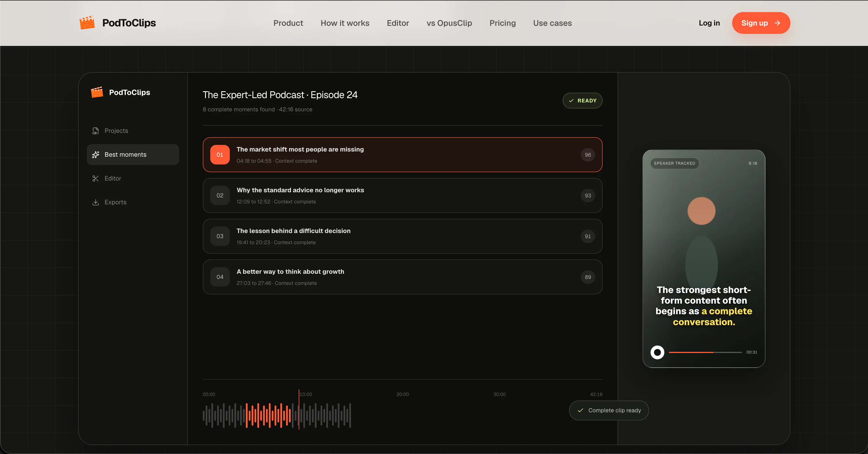Click the 00:31 clip duration label
This screenshot has height=454, width=868.
point(751,352)
